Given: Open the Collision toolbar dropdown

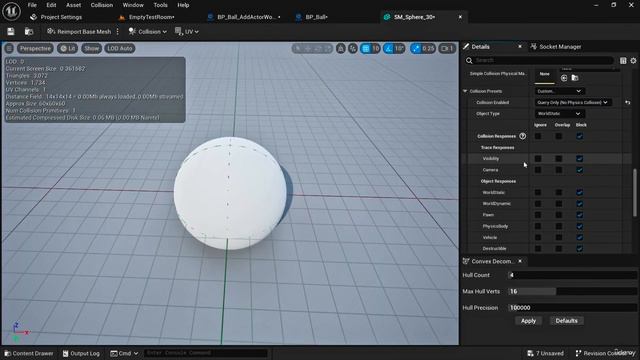Looking at the screenshot, I should coord(147,31).
